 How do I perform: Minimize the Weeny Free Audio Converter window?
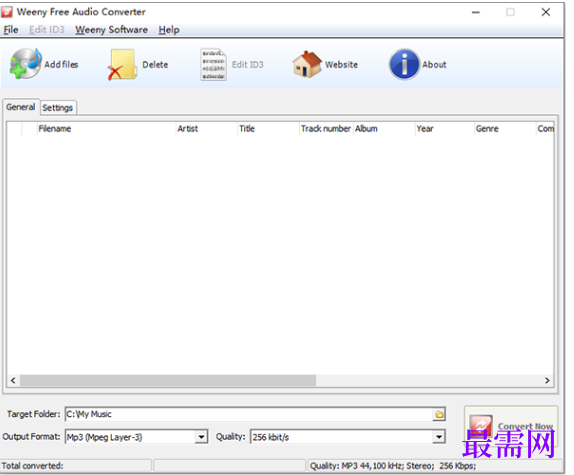pyautogui.click(x=476, y=12)
